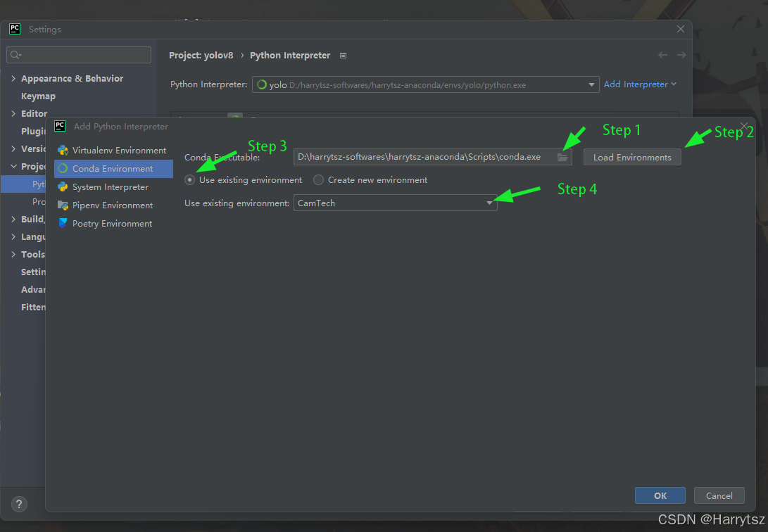The height and width of the screenshot is (532, 768).
Task: Open the Add Interpreter dropdown link
Action: click(640, 84)
